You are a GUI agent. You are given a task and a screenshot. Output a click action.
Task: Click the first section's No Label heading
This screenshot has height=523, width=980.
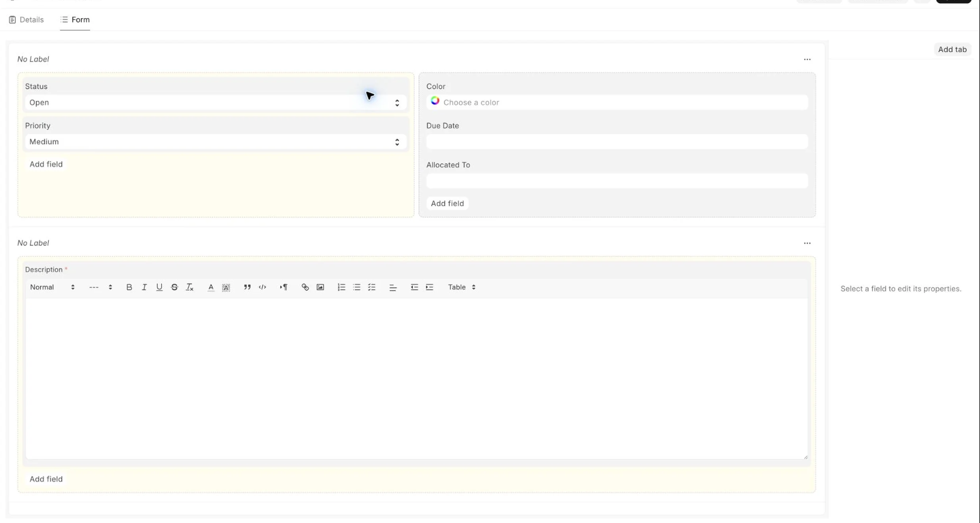(33, 59)
